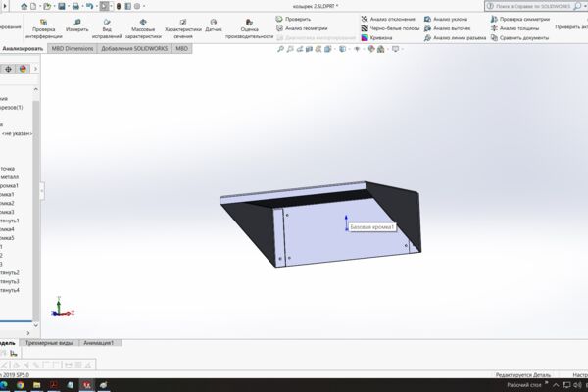
Task: Open Проверить активный документ
Action: point(571,27)
